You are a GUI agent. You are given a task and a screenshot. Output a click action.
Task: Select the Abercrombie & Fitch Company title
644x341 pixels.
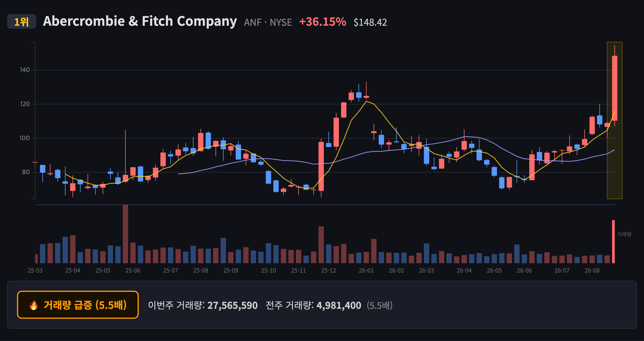click(140, 21)
